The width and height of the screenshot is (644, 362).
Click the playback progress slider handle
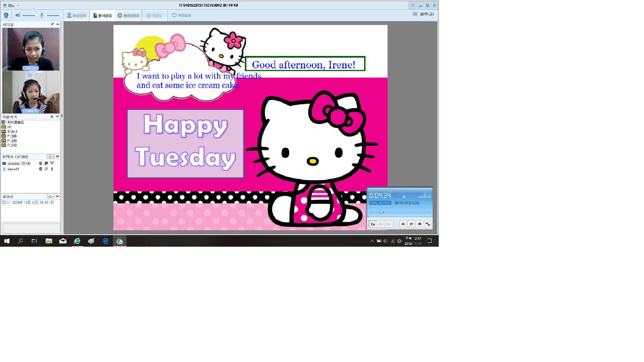[381, 213]
